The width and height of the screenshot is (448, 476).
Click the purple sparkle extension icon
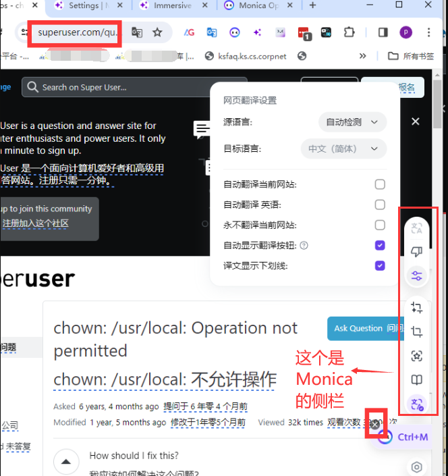click(x=258, y=32)
